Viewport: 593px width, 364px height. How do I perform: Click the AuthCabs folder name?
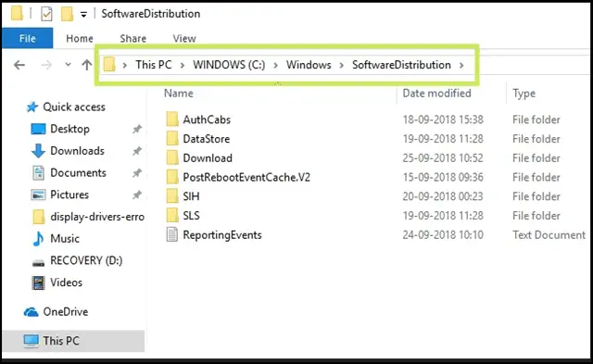(x=207, y=119)
